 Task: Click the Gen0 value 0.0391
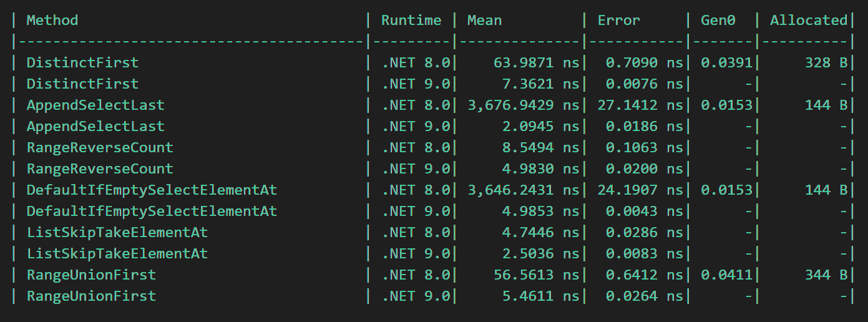tap(727, 62)
